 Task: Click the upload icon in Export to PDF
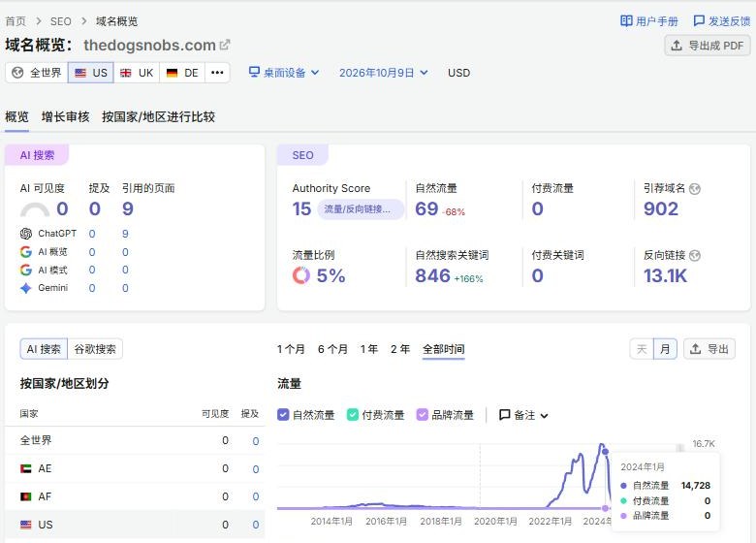tap(677, 46)
